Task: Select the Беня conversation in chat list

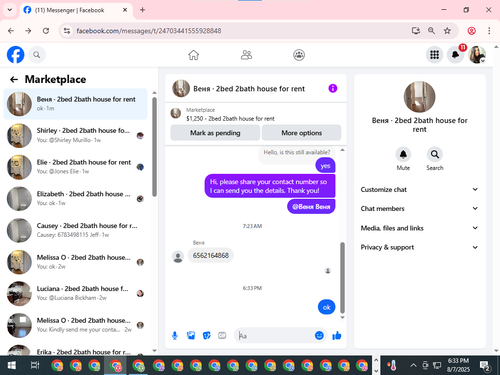Action: point(76,104)
